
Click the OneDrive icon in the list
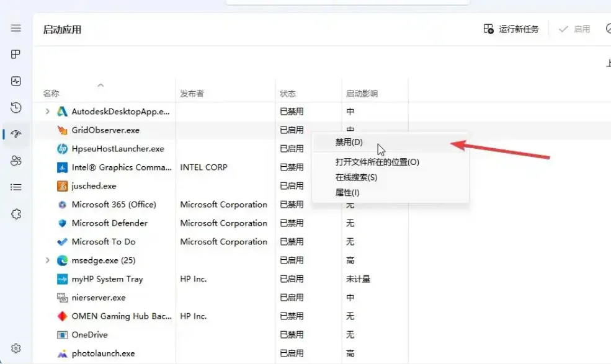coord(63,335)
